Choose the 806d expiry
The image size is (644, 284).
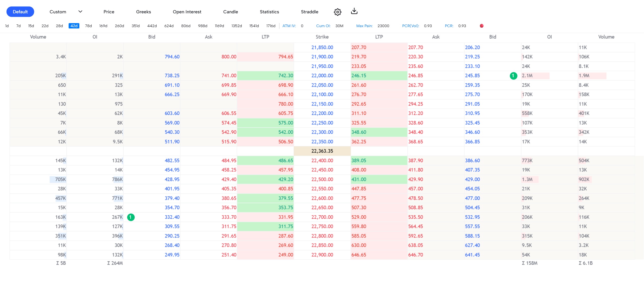click(x=186, y=26)
